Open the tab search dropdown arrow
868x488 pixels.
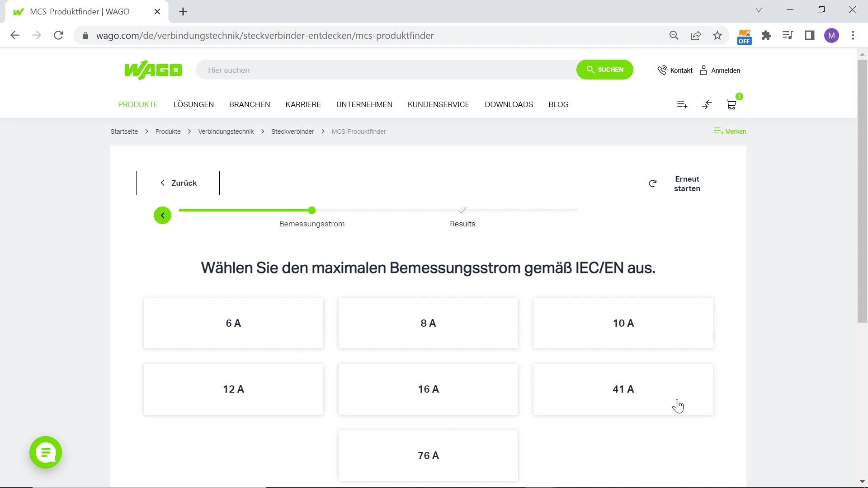[x=759, y=10]
